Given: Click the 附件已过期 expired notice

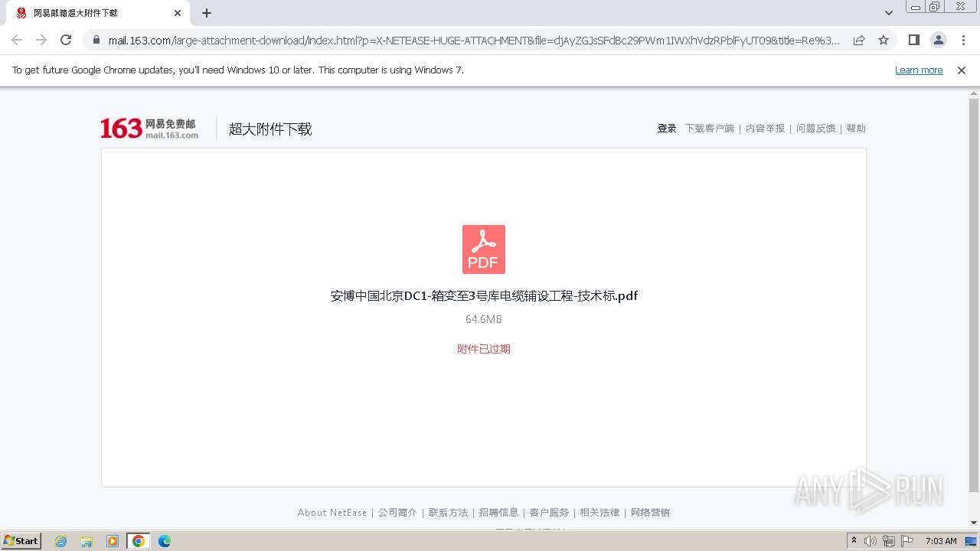Looking at the screenshot, I should click(484, 349).
